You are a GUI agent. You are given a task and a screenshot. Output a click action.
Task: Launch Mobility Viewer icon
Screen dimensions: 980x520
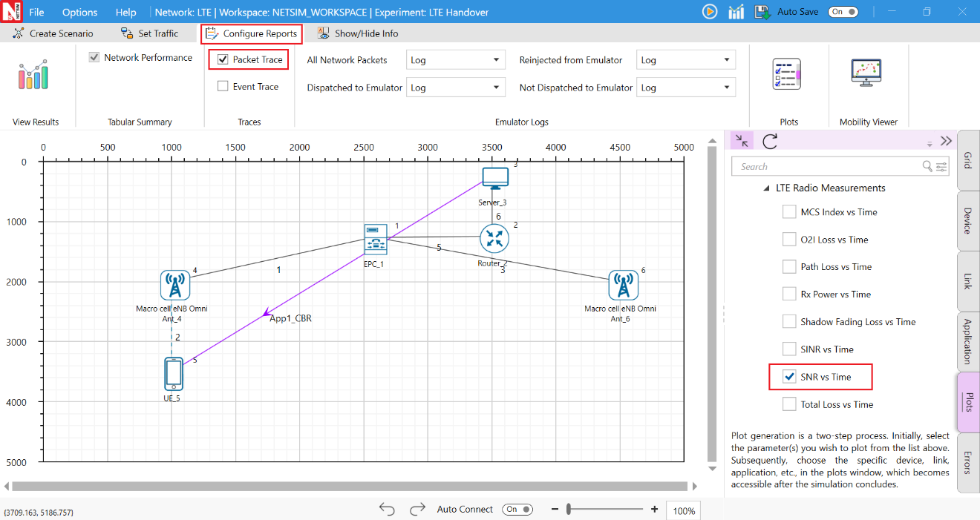(x=866, y=74)
